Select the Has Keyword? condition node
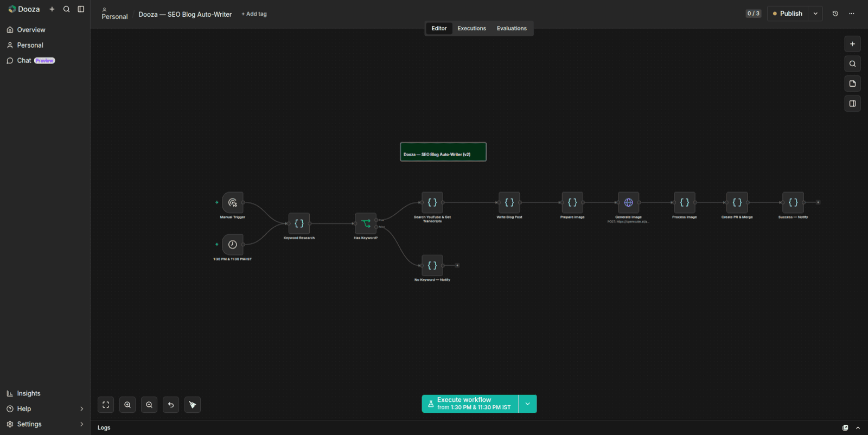 (366, 223)
